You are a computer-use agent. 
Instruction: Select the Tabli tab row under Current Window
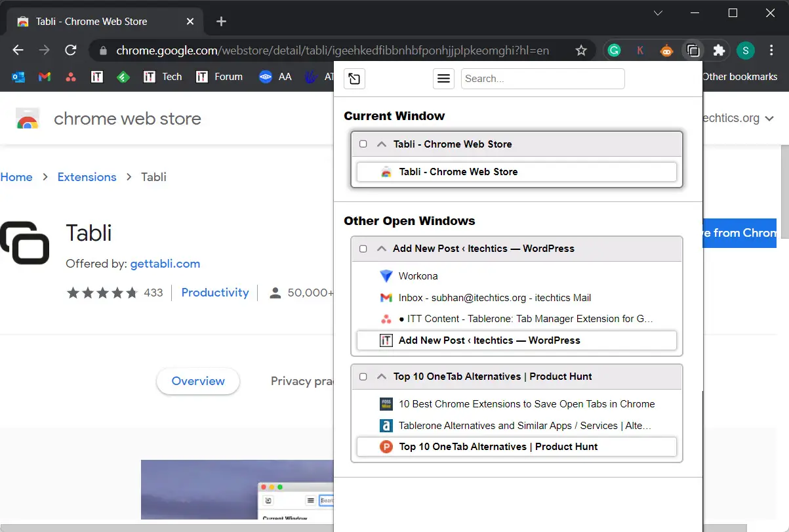tap(517, 172)
